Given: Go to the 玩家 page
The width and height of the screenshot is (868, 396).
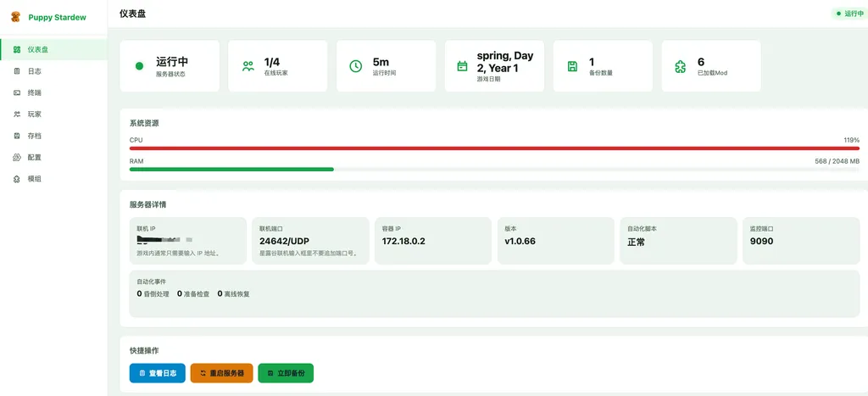Looking at the screenshot, I should point(53,114).
